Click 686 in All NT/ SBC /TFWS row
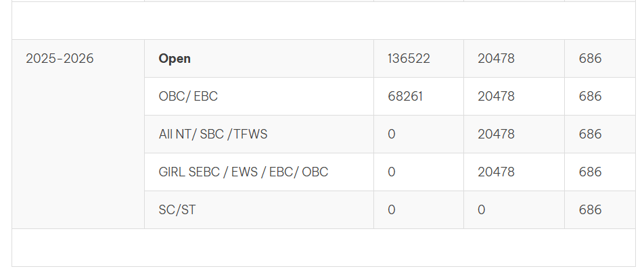Image resolution: width=644 pixels, height=275 pixels. click(x=590, y=134)
